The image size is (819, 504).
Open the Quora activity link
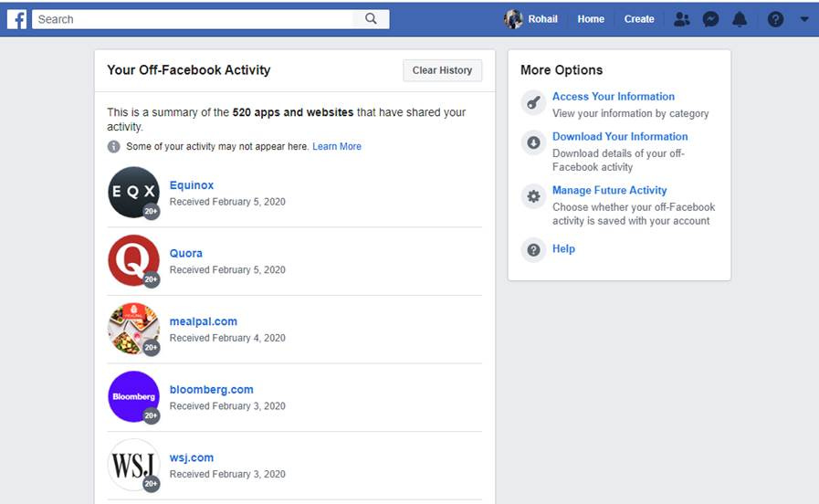(x=186, y=253)
